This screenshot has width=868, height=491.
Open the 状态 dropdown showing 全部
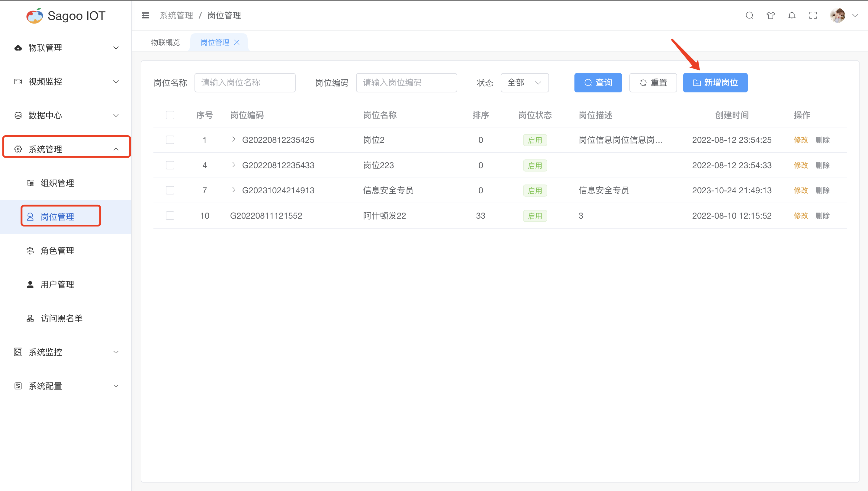click(x=525, y=83)
